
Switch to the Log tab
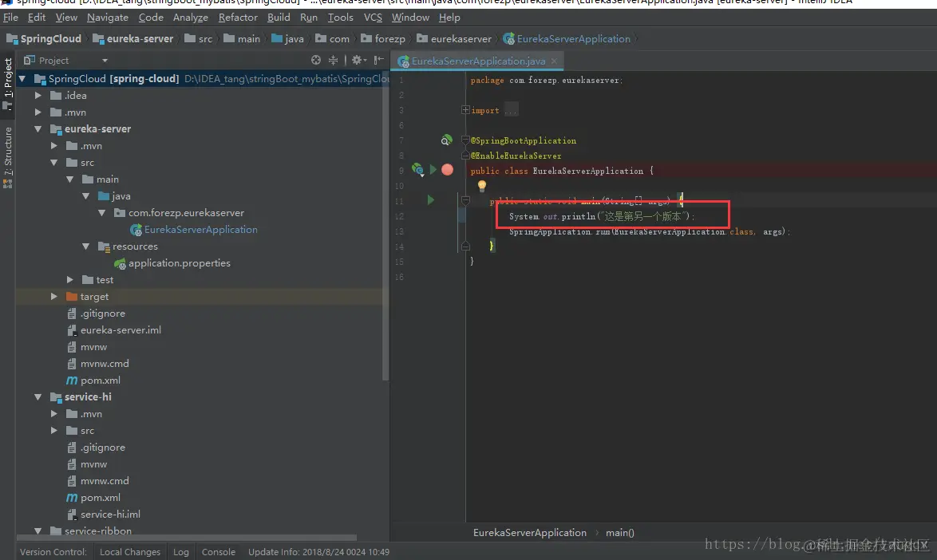coord(181,552)
